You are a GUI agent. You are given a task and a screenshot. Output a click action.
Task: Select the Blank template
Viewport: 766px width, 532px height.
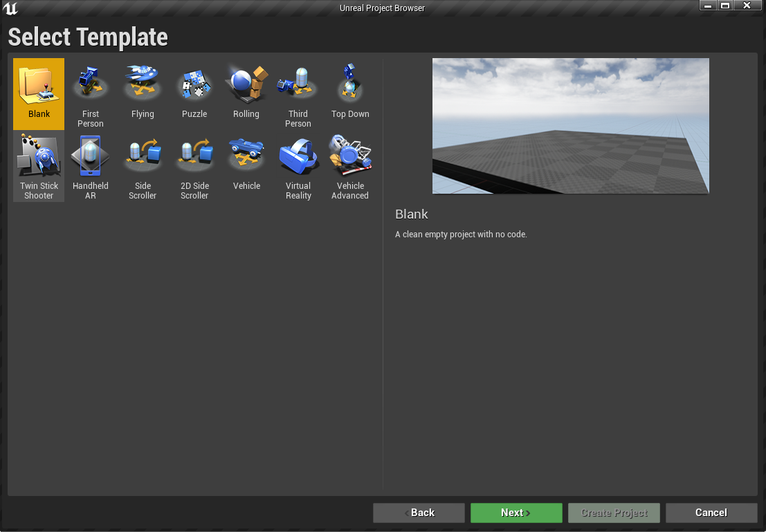[39, 94]
